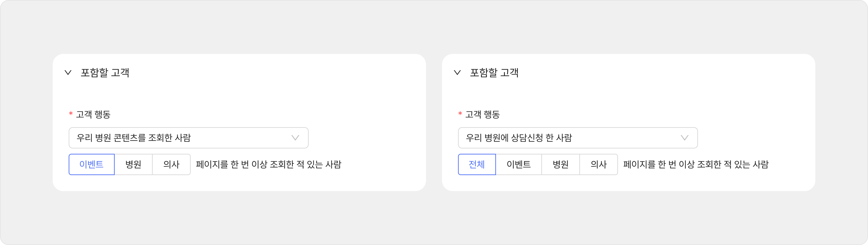Collapse the right 포함할 고객 section chevron

457,72
